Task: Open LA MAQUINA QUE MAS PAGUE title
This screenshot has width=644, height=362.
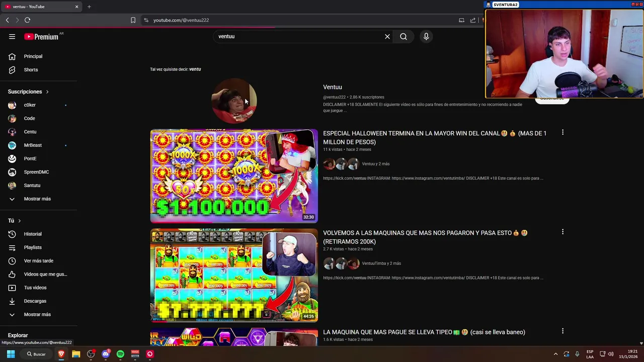Action: point(424,332)
